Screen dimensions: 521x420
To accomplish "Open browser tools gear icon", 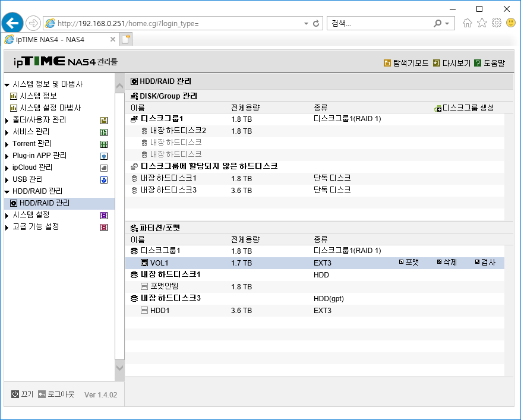I will [497, 23].
